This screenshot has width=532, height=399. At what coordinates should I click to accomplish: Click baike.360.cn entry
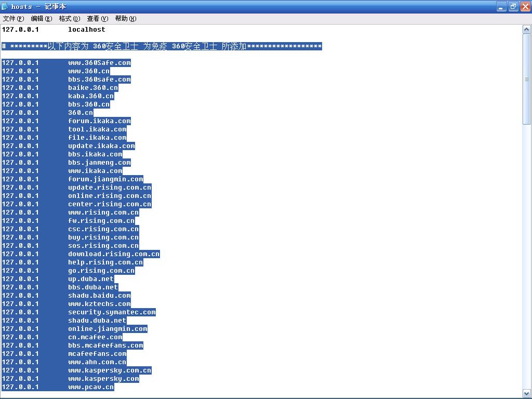[x=93, y=88]
